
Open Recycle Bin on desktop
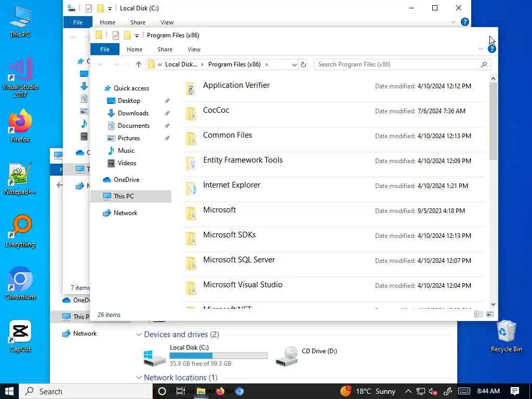(x=506, y=336)
